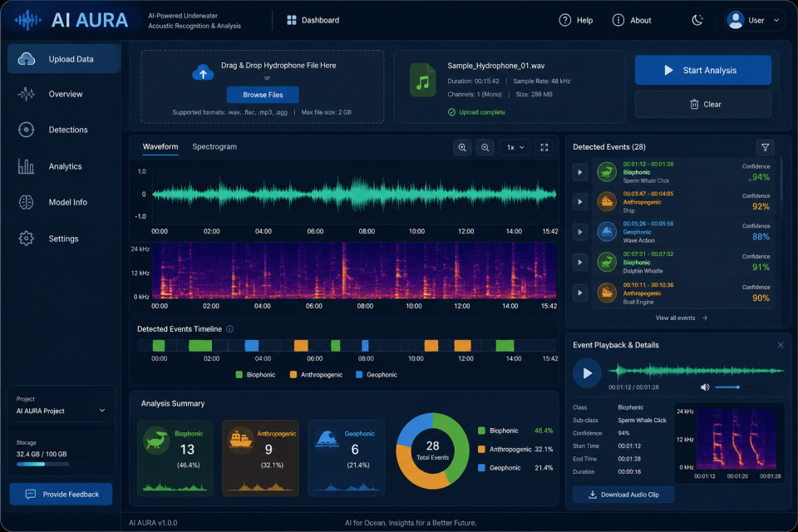This screenshot has height=532, width=798.
Task: Clear the uploaded file
Action: (x=703, y=105)
